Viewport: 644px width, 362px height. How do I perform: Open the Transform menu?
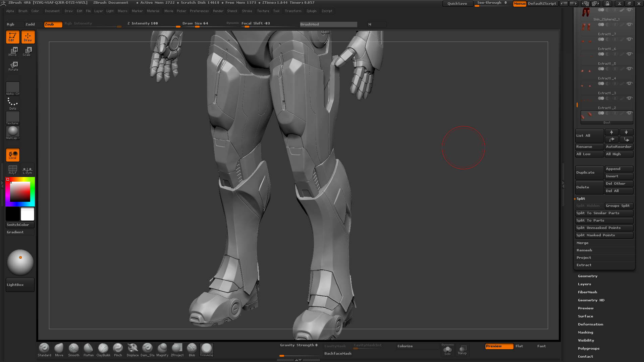[x=293, y=11]
